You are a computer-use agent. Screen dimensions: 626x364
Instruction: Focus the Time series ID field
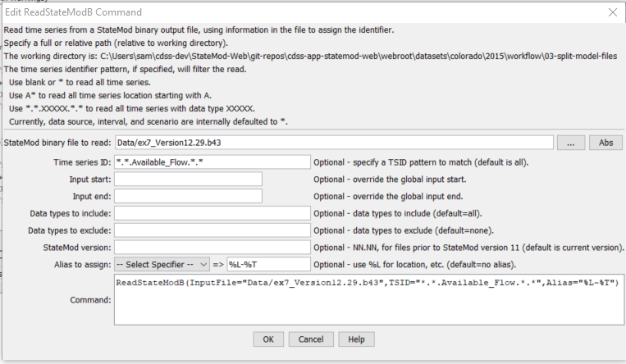pos(212,162)
